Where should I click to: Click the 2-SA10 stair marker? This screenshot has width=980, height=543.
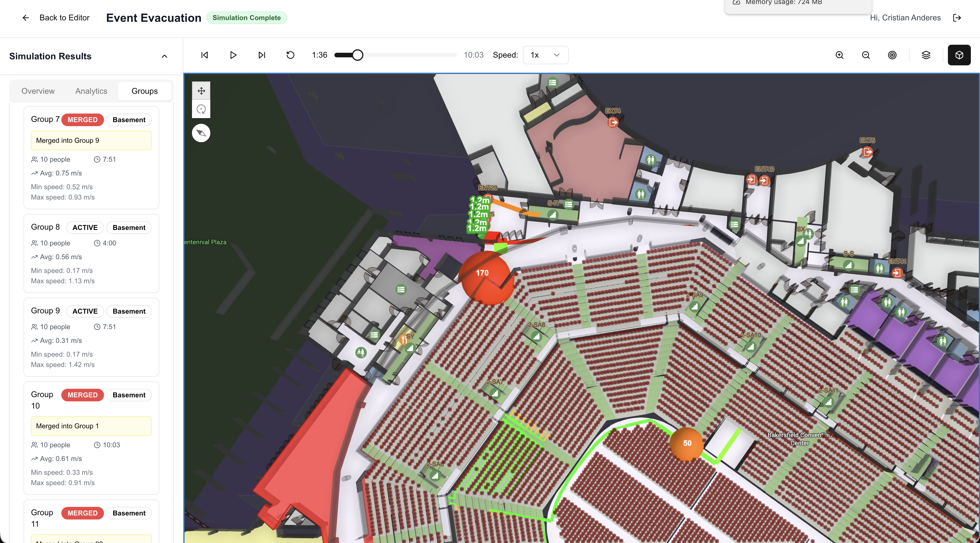[750, 347]
